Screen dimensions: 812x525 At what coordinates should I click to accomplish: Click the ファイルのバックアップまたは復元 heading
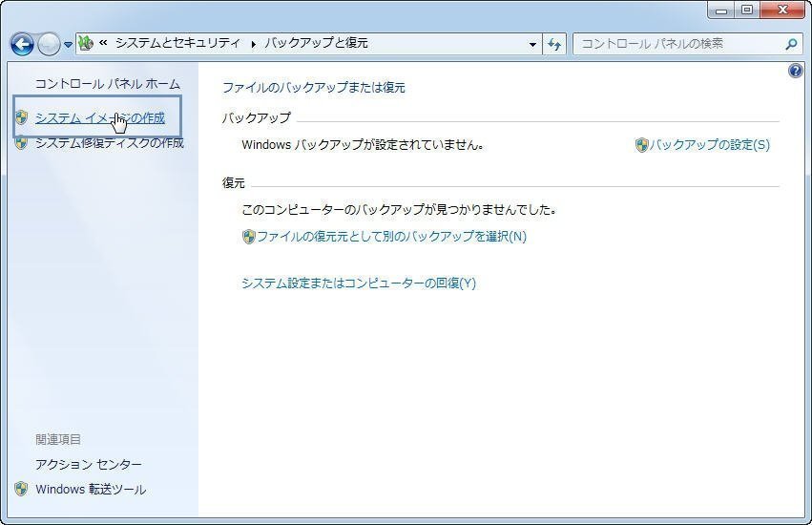(313, 88)
